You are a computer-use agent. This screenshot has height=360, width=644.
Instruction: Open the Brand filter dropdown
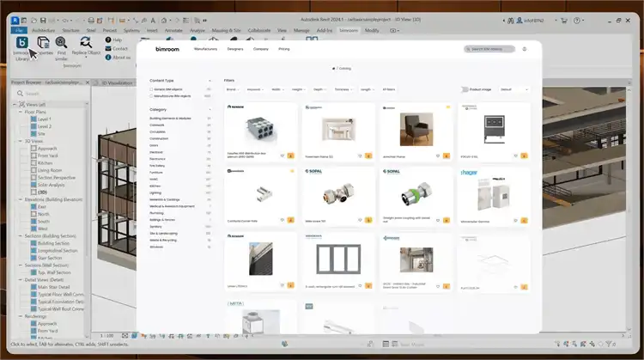tap(233, 89)
